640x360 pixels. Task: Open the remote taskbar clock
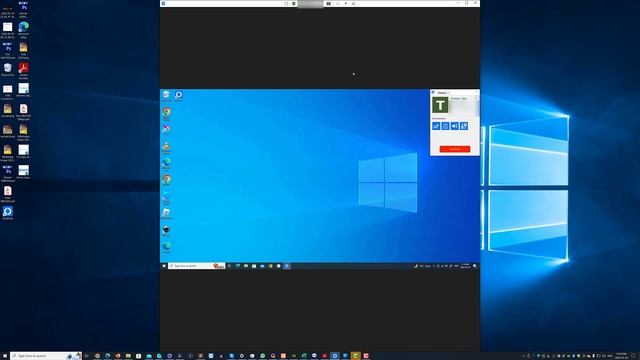click(465, 266)
